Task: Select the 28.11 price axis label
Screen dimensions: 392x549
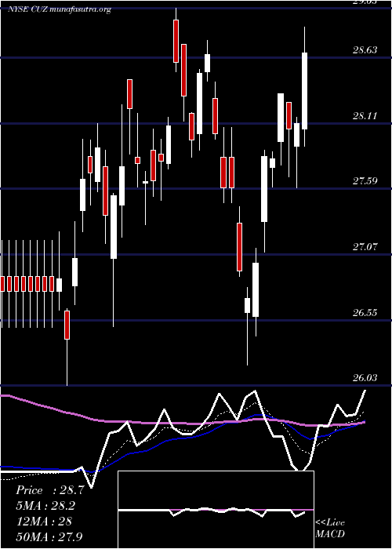Action: pos(365,116)
